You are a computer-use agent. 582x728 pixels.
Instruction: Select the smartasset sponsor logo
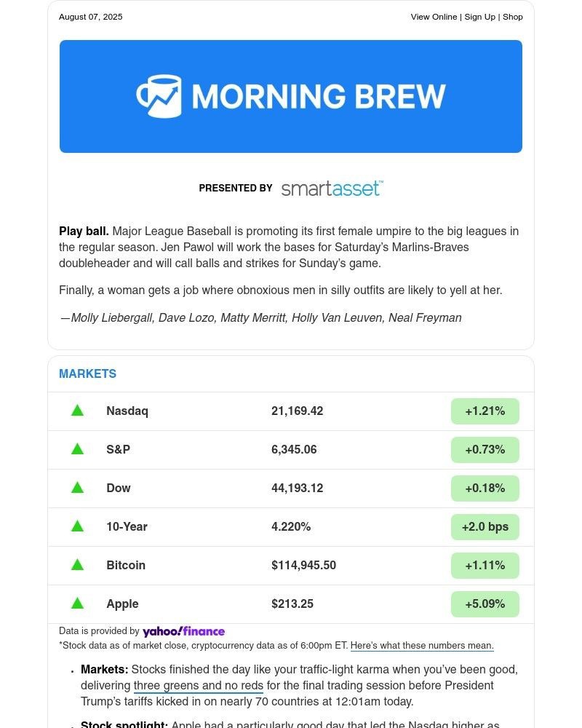click(x=332, y=188)
